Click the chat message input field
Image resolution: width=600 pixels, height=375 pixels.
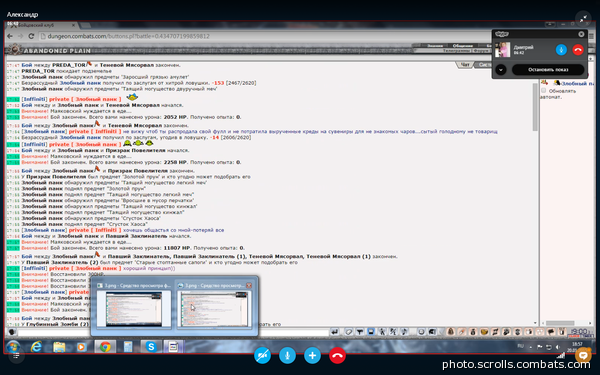point(173,332)
